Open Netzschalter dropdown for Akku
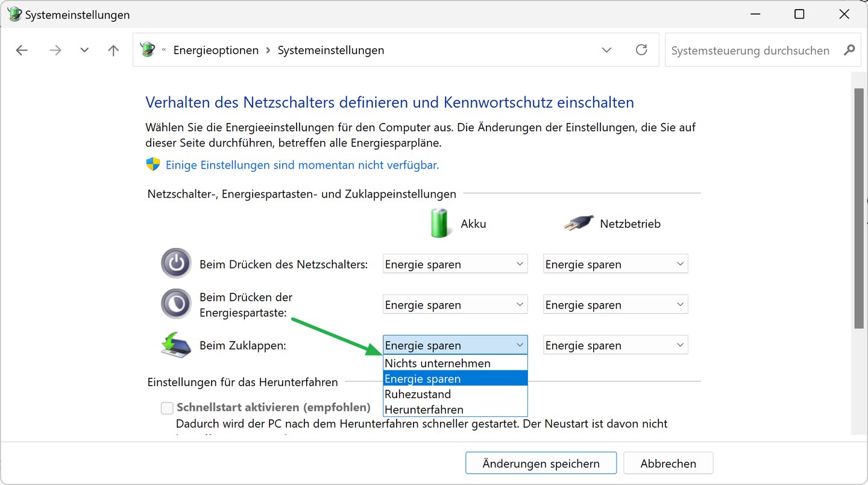Viewport: 868px width, 485px height. click(x=455, y=264)
